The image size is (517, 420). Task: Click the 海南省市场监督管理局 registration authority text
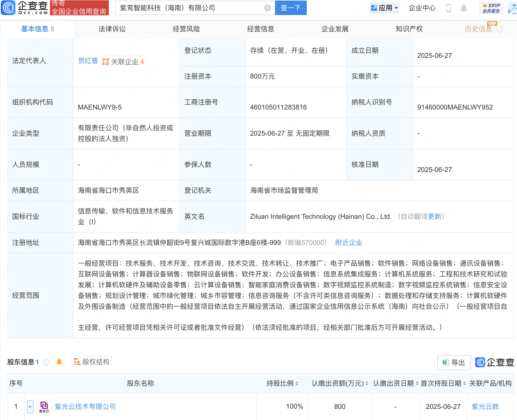pos(284,190)
